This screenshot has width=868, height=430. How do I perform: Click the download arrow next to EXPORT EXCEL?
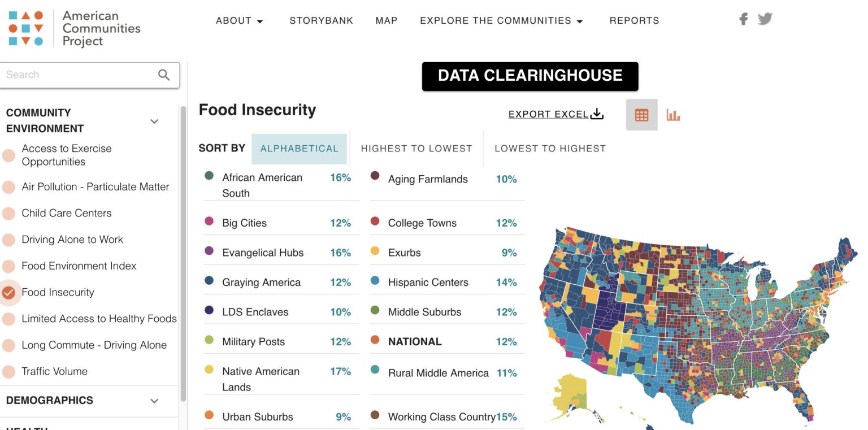(x=596, y=114)
